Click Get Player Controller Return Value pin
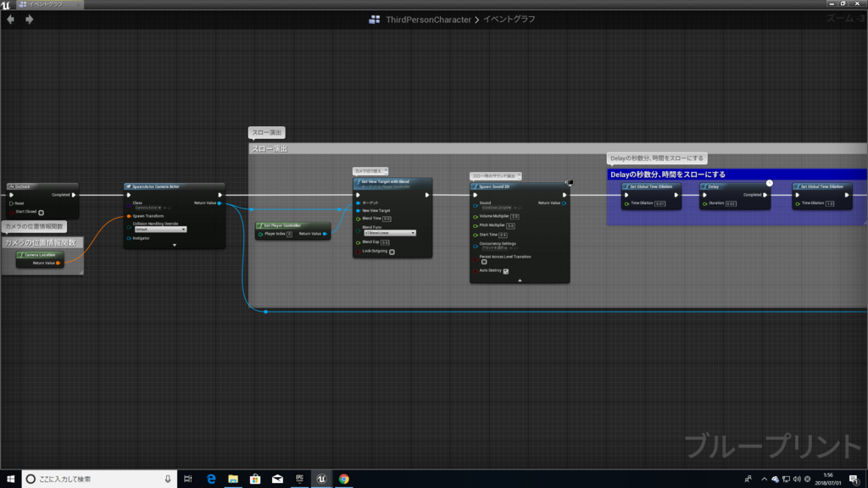This screenshot has height=488, width=868. pos(325,234)
